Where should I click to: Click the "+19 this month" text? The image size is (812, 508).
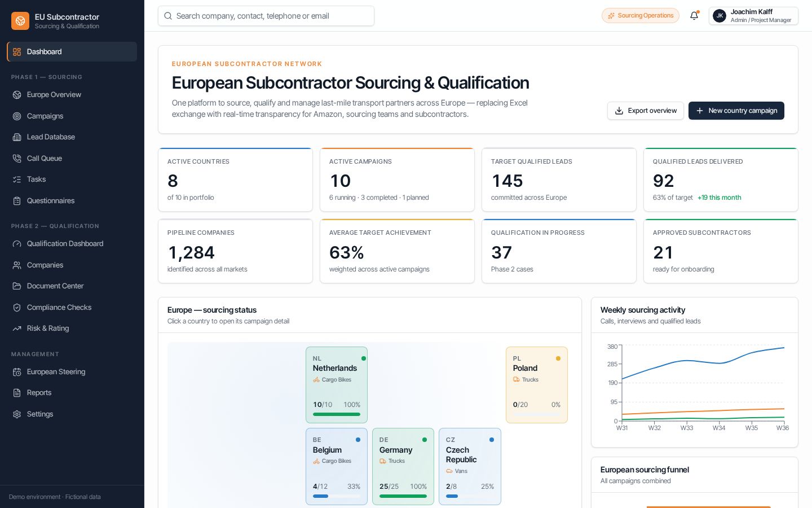[719, 198]
